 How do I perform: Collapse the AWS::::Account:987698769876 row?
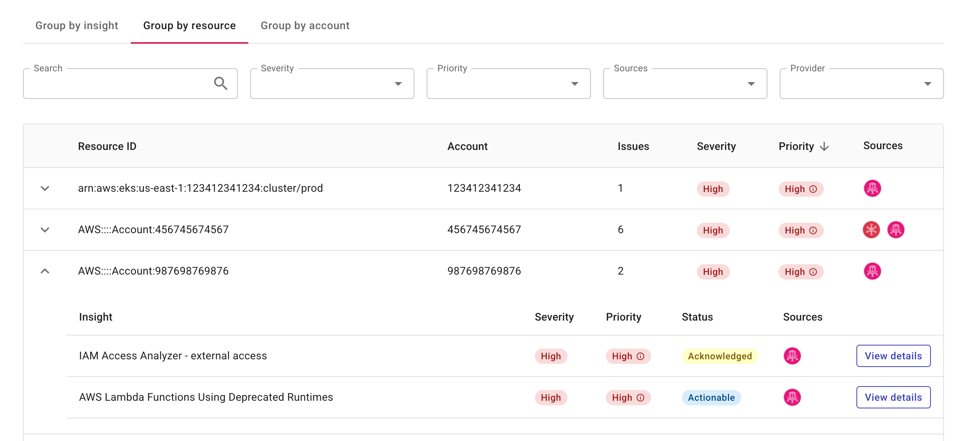[45, 271]
